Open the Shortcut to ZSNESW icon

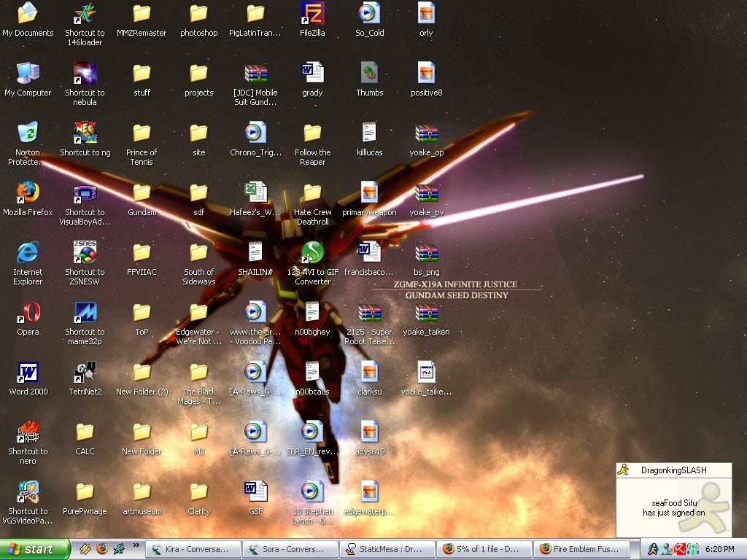tap(85, 254)
